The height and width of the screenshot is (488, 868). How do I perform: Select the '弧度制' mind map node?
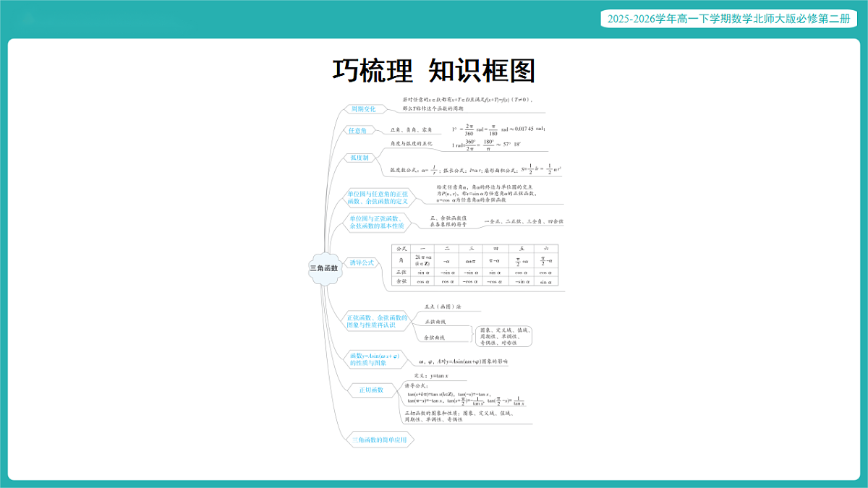click(x=359, y=157)
